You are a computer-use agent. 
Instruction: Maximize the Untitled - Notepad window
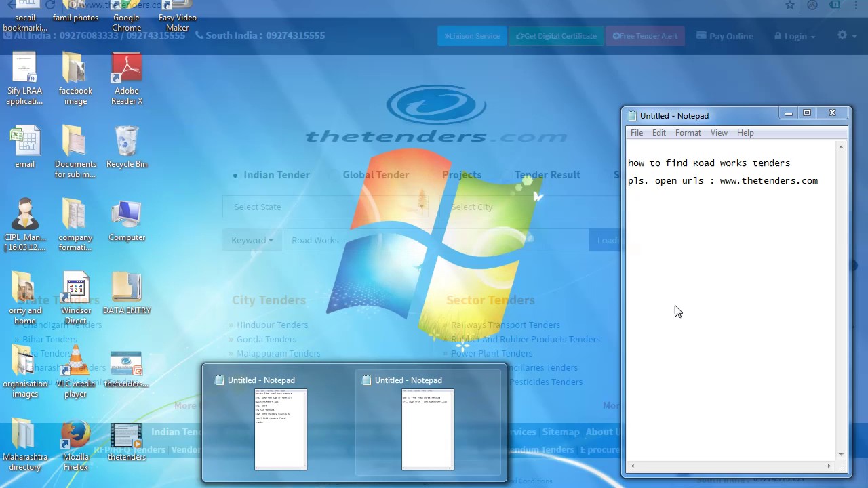tap(807, 113)
